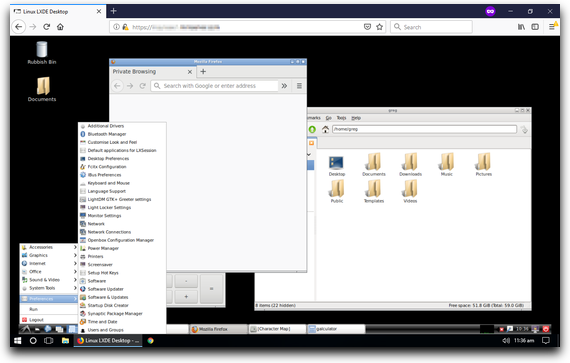Select the Preferences menu entry

coord(49,299)
